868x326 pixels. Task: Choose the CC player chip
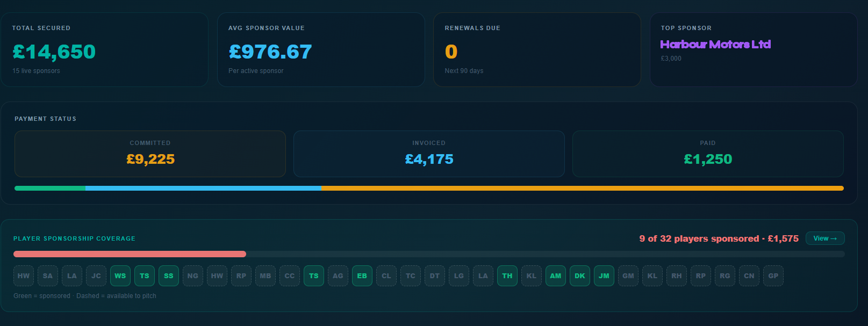tap(290, 276)
